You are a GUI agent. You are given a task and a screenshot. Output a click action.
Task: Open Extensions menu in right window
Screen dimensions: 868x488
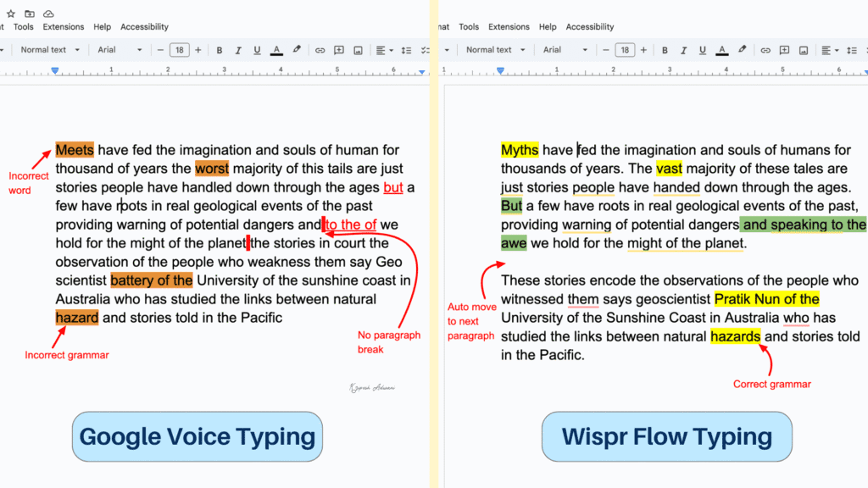509,26
